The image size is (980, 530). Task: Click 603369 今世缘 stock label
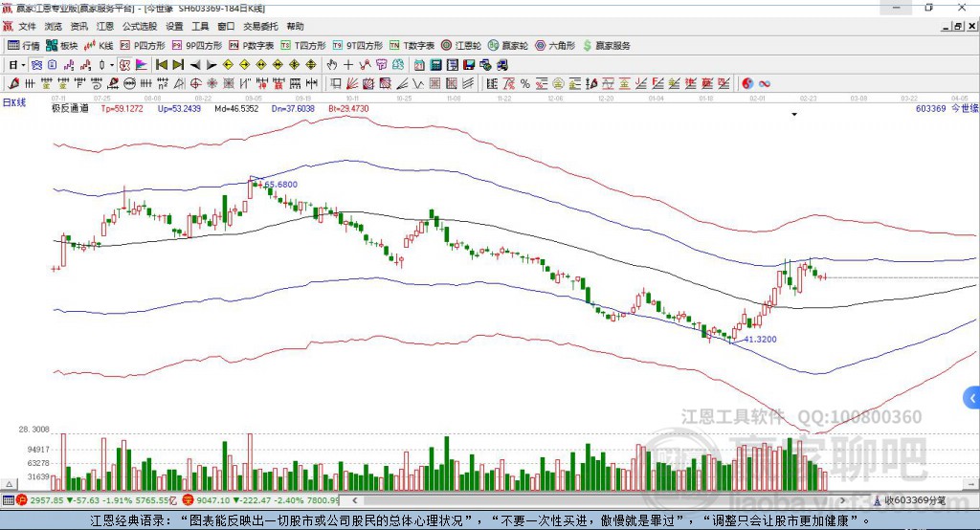tap(947, 109)
